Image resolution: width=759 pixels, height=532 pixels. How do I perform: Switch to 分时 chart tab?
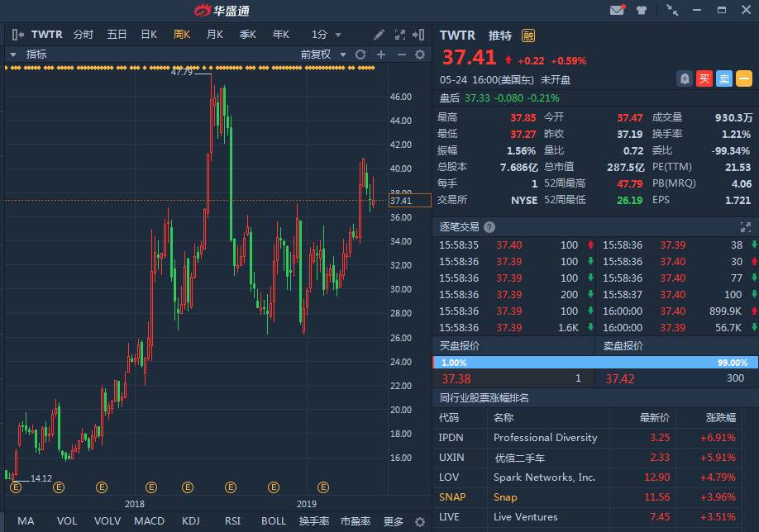click(84, 35)
